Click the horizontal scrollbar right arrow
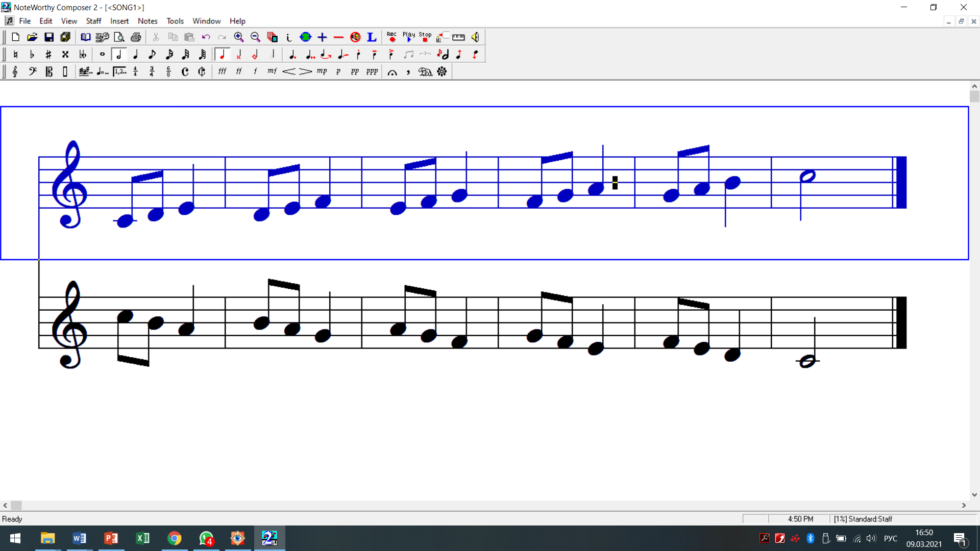The height and width of the screenshot is (551, 980). pos(964,505)
